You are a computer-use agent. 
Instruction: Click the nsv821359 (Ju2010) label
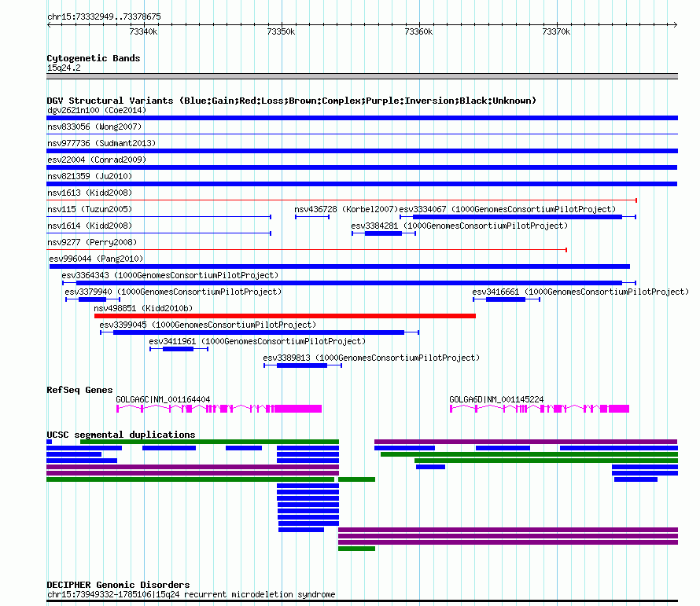tap(90, 176)
